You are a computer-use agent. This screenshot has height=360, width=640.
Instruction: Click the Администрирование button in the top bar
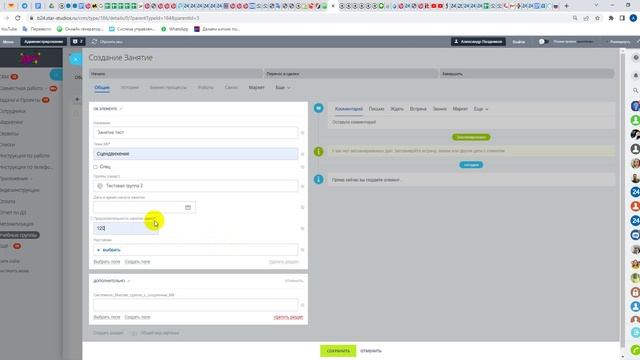pos(43,42)
